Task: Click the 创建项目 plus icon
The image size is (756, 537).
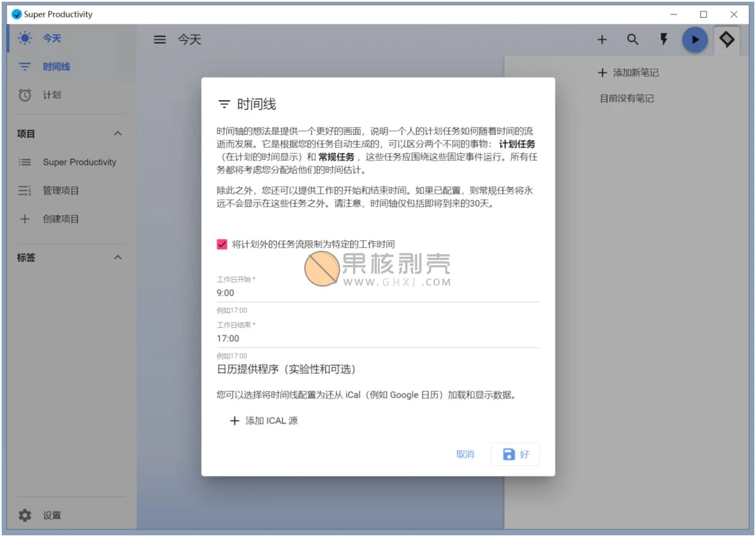Action: 25,219
